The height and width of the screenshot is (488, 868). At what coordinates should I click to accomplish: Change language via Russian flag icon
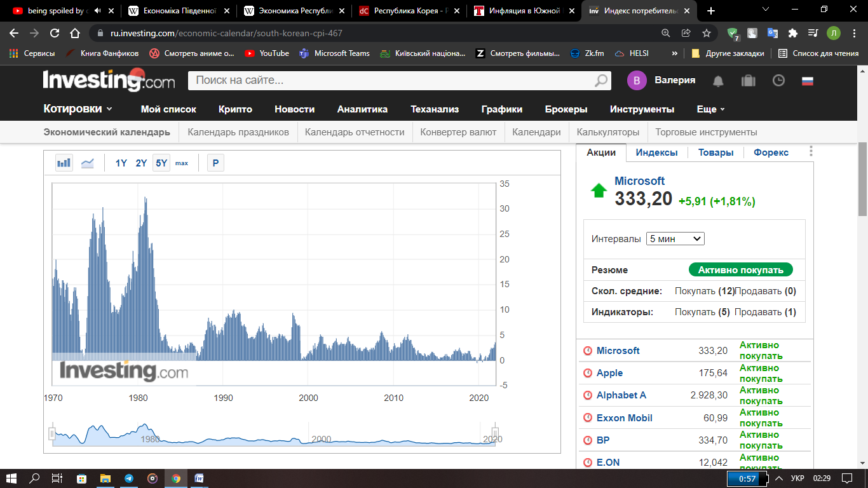coord(808,81)
